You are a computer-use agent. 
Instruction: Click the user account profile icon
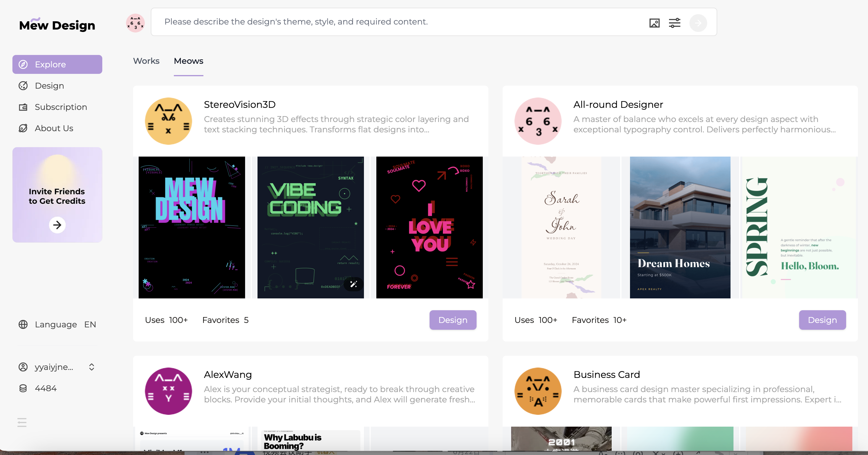[x=23, y=367]
